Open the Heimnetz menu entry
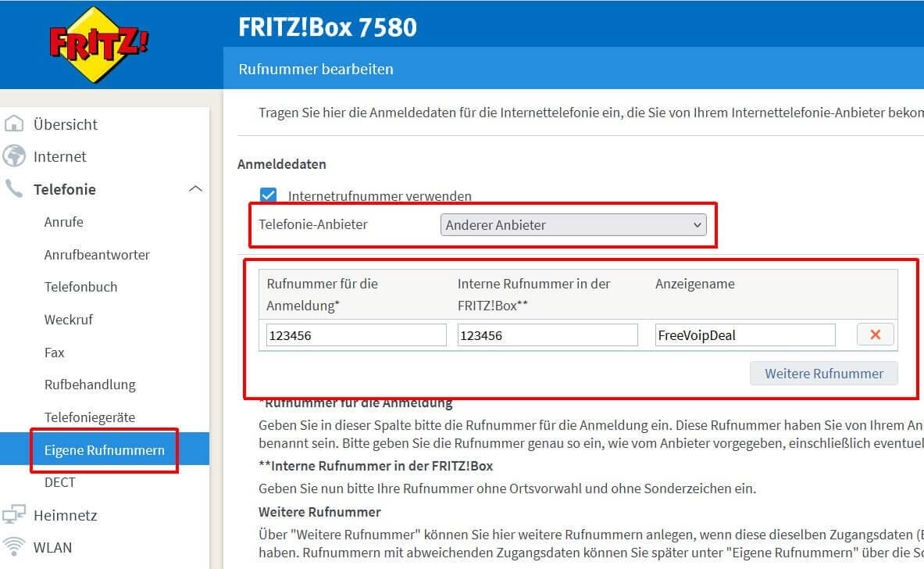Screen dimensions: 924x569 point(65,515)
